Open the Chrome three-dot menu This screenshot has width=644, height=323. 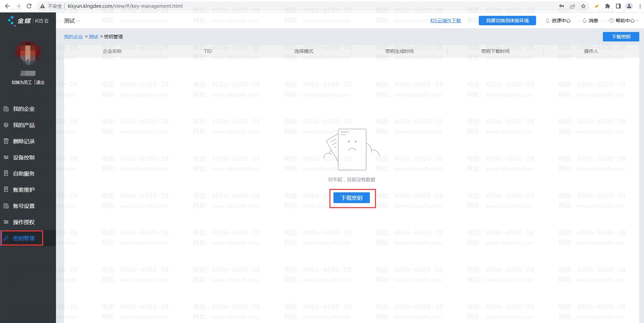(640, 6)
